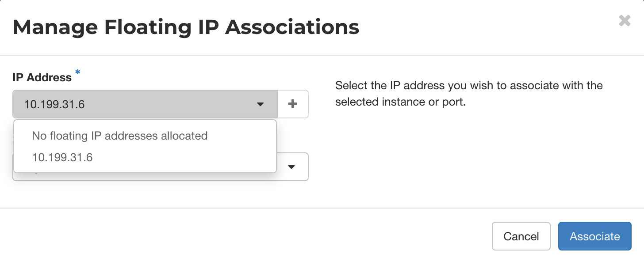Click the blue Associate button
644x258 pixels.
[594, 236]
